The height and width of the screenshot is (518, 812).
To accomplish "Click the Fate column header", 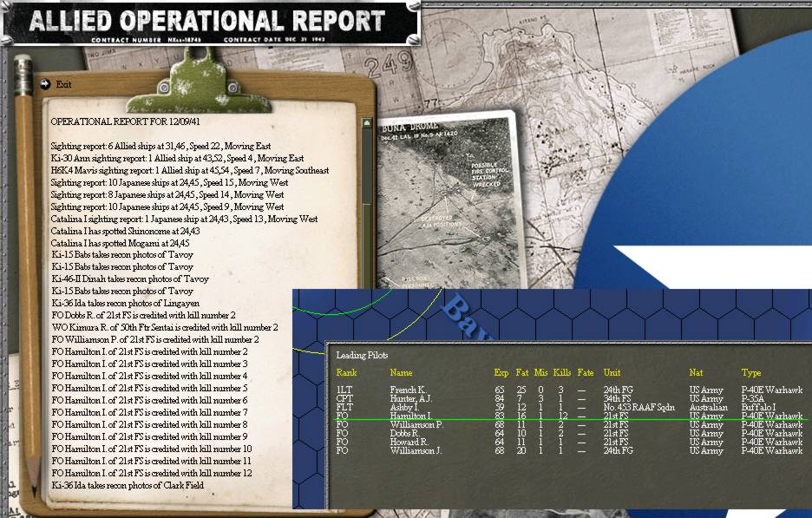I will tap(586, 372).
